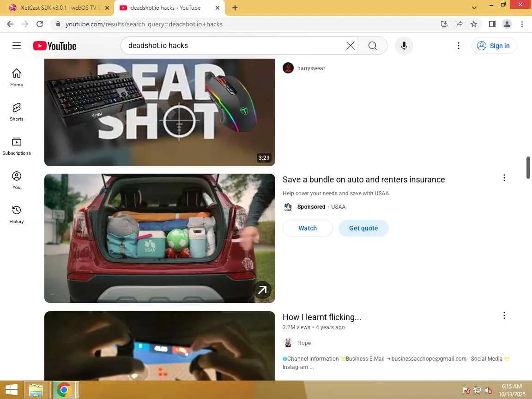Open the Hope channel avatar

(x=288, y=343)
